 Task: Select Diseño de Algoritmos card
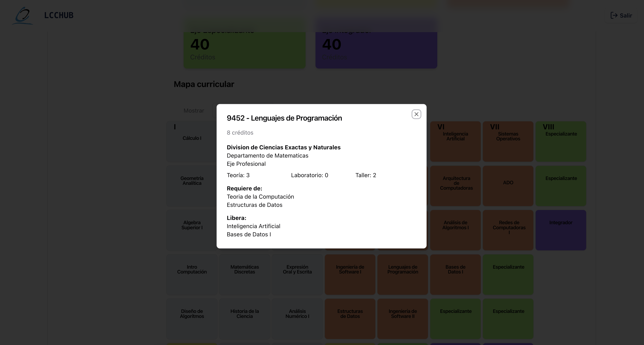[x=192, y=319]
